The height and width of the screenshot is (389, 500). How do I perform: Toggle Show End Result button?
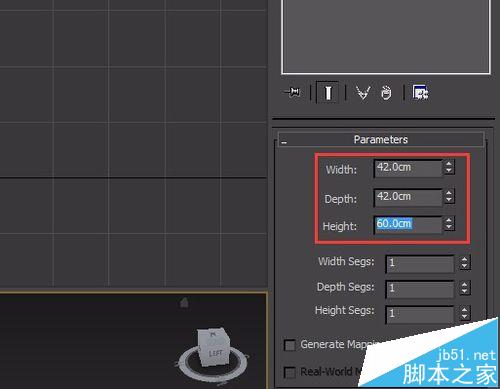pyautogui.click(x=327, y=92)
